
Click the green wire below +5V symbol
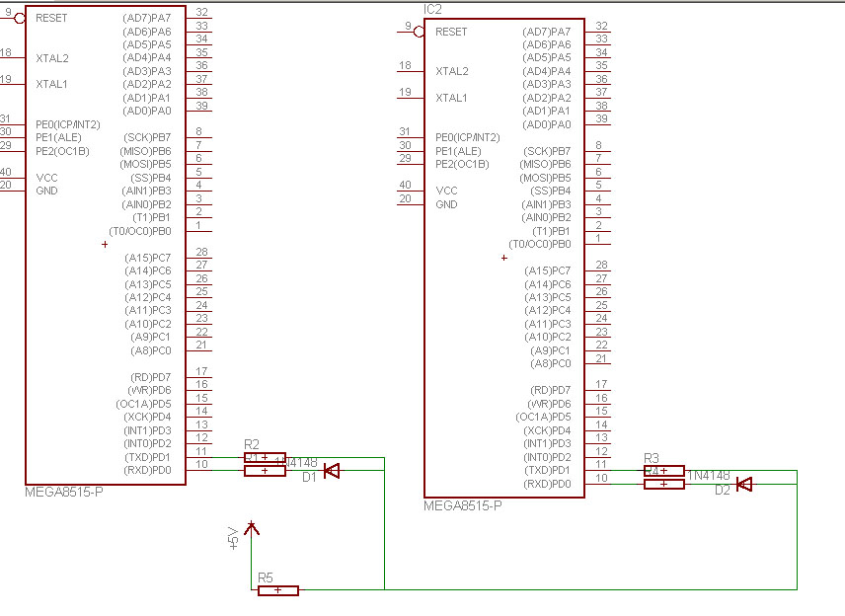click(x=251, y=563)
